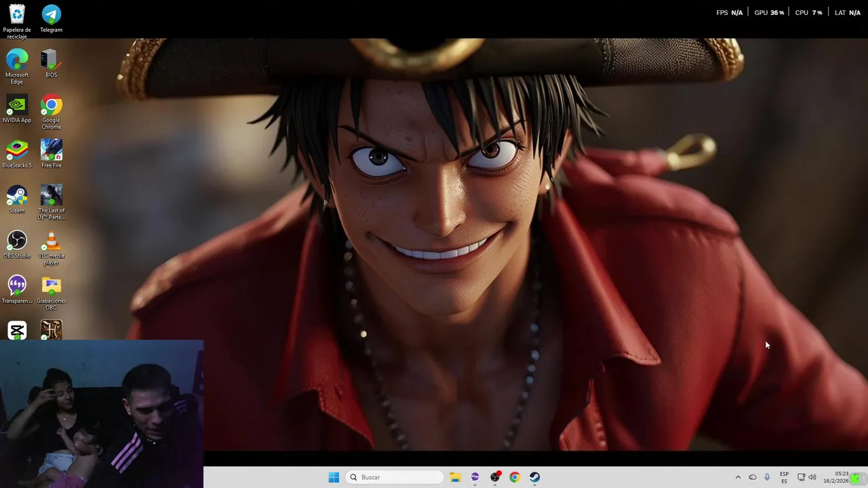The image size is (868, 488).
Task: Open VLC media player desktop icon
Action: (x=52, y=247)
